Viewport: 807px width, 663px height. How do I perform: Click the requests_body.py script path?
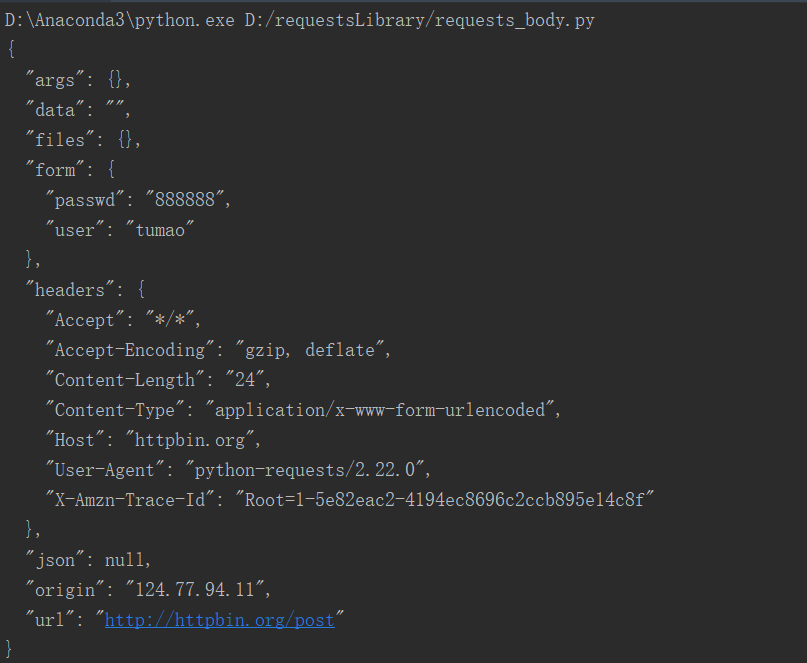pyautogui.click(x=419, y=21)
